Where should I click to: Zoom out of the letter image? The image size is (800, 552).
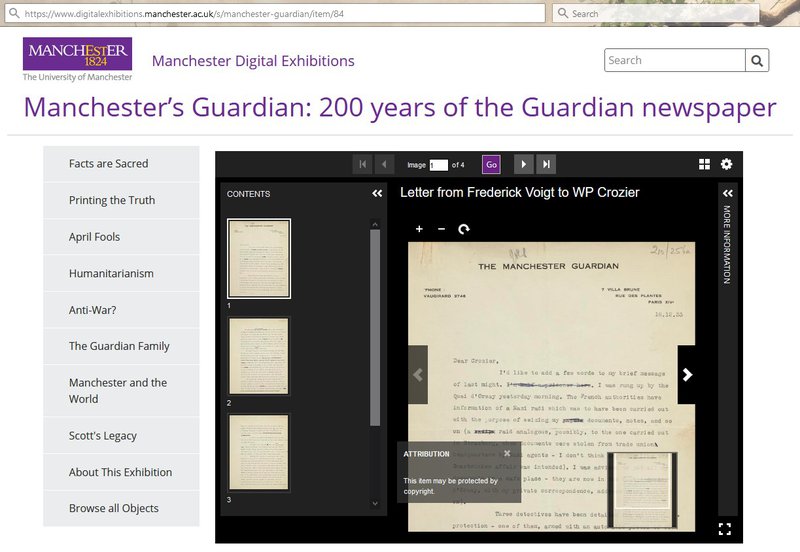(x=441, y=229)
